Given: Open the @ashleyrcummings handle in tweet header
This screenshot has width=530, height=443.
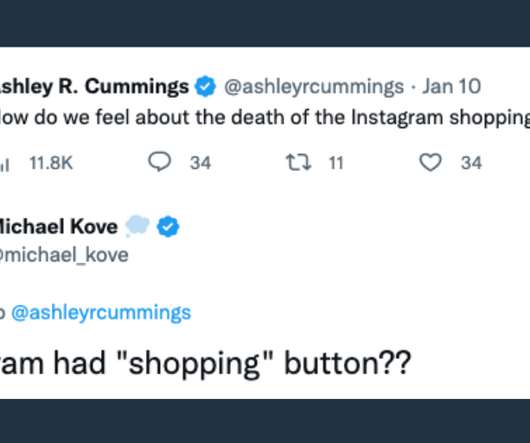Looking at the screenshot, I should click(314, 87).
